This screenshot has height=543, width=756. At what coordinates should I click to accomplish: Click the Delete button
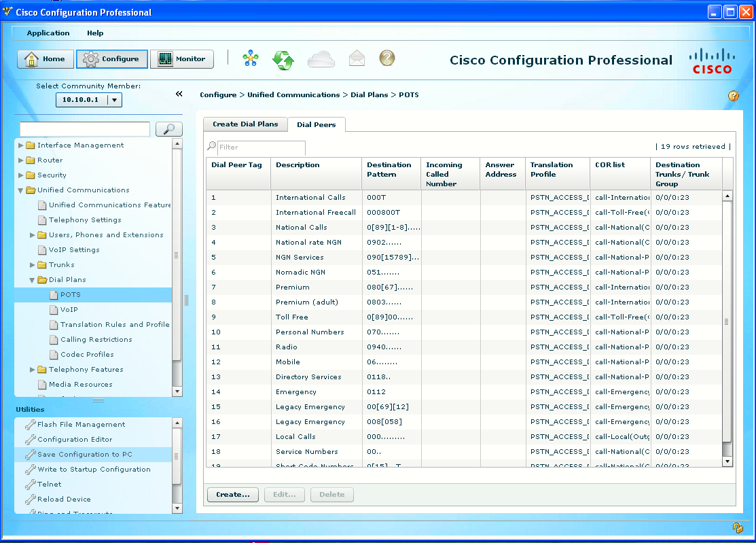pyautogui.click(x=331, y=494)
